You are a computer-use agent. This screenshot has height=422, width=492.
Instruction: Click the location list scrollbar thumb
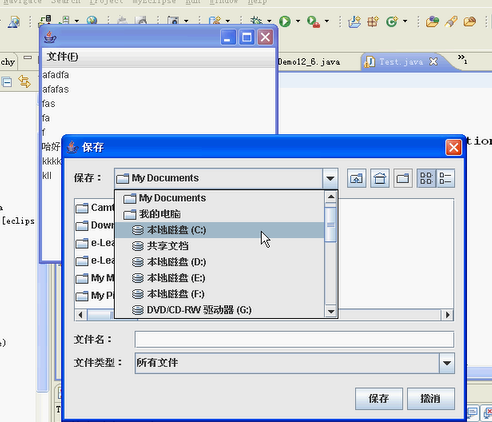pyautogui.click(x=331, y=224)
